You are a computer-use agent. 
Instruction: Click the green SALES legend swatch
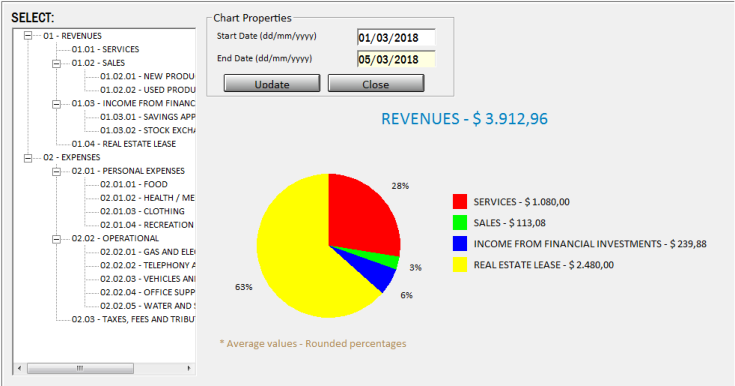coord(460,223)
